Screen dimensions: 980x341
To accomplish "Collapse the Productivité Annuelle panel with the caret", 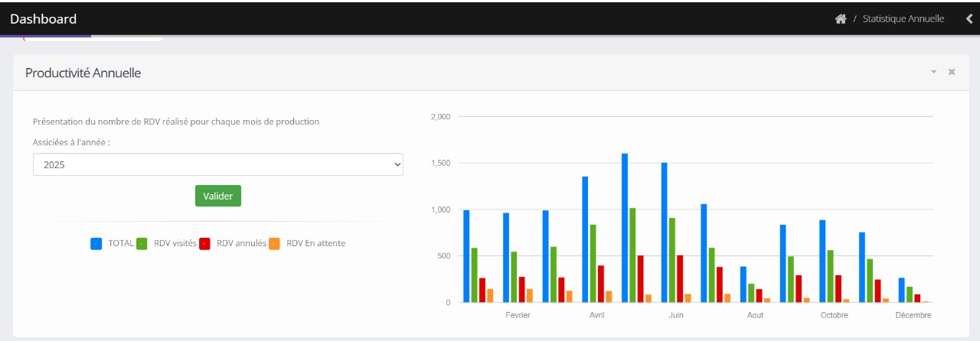I will 933,72.
